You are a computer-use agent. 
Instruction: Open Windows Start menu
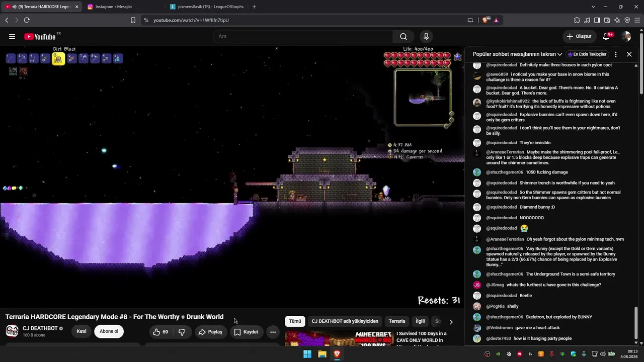click(x=307, y=354)
